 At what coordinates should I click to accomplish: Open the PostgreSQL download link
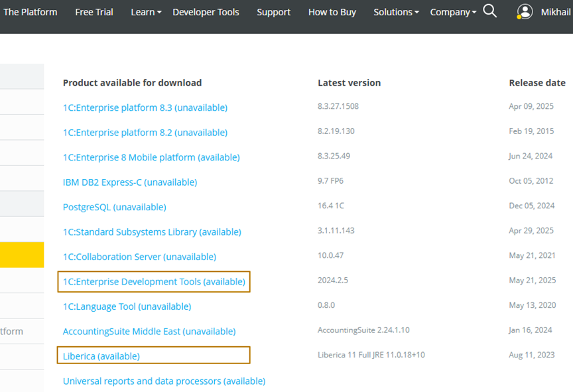coord(114,207)
